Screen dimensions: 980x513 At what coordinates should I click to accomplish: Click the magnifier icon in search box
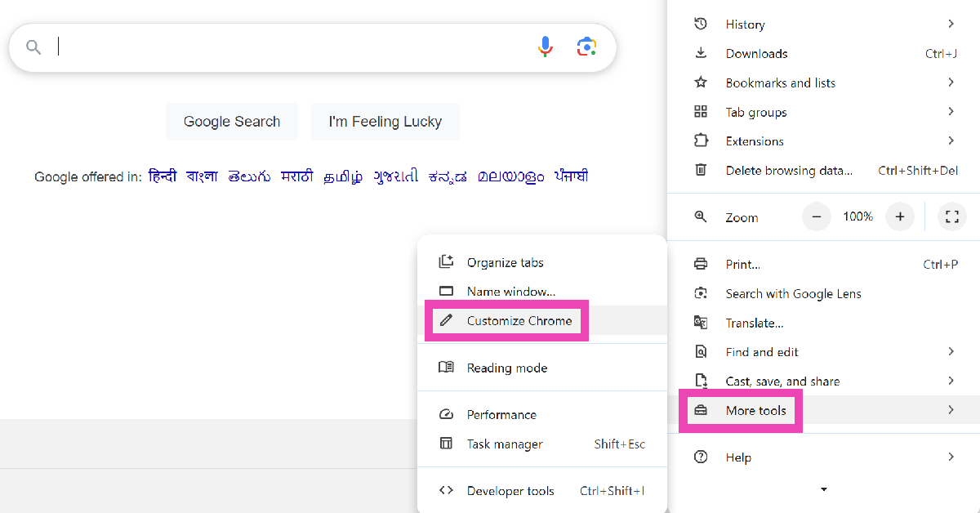tap(33, 47)
